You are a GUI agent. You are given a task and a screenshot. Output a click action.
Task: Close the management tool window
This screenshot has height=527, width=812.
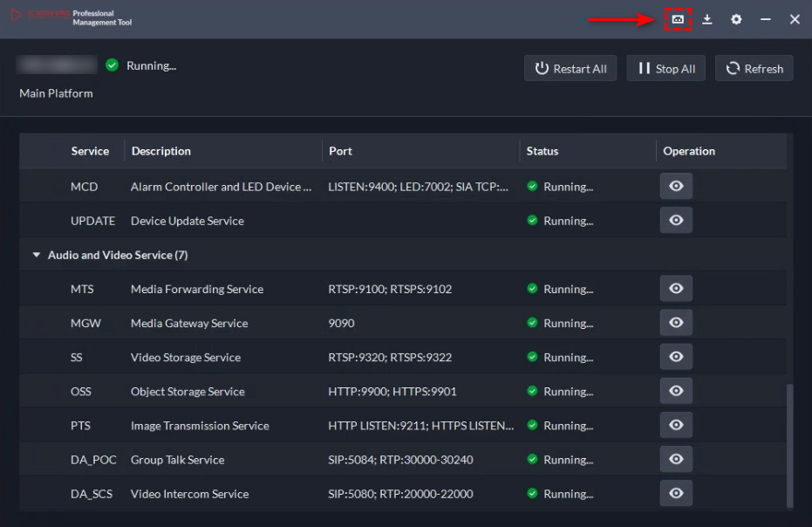[x=795, y=19]
